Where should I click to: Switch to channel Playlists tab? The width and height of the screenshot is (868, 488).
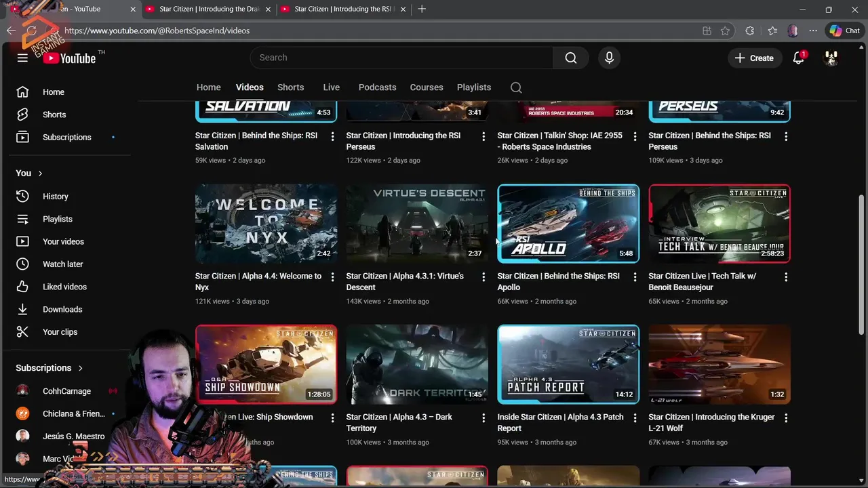[x=474, y=87]
